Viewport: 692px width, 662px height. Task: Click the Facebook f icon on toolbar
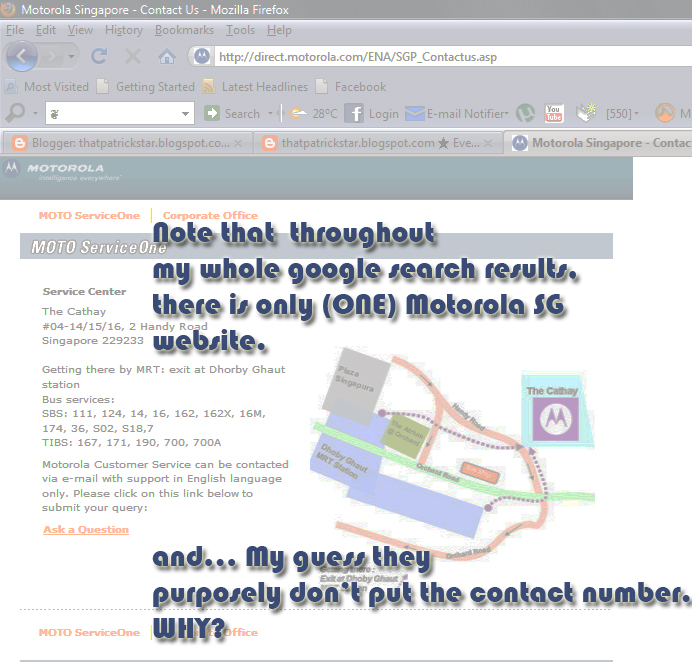click(354, 113)
